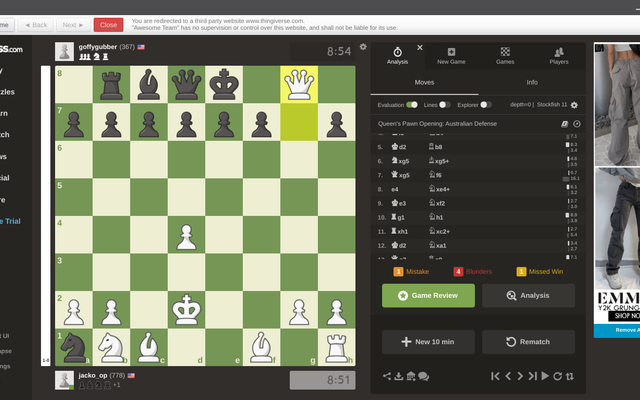The width and height of the screenshot is (640, 400).
Task: Click the Next button in the top bar
Action: click(73, 25)
